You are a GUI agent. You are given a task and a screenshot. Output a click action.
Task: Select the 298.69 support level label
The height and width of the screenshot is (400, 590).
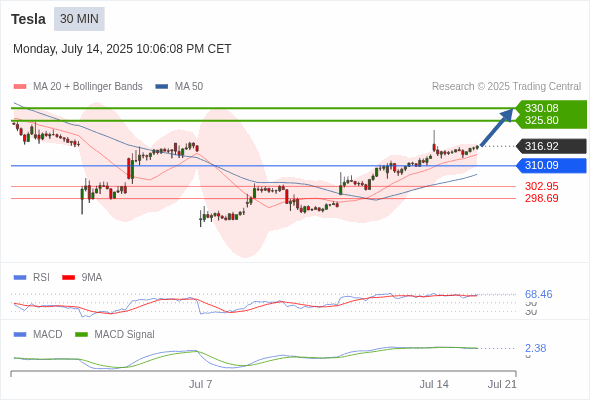541,198
